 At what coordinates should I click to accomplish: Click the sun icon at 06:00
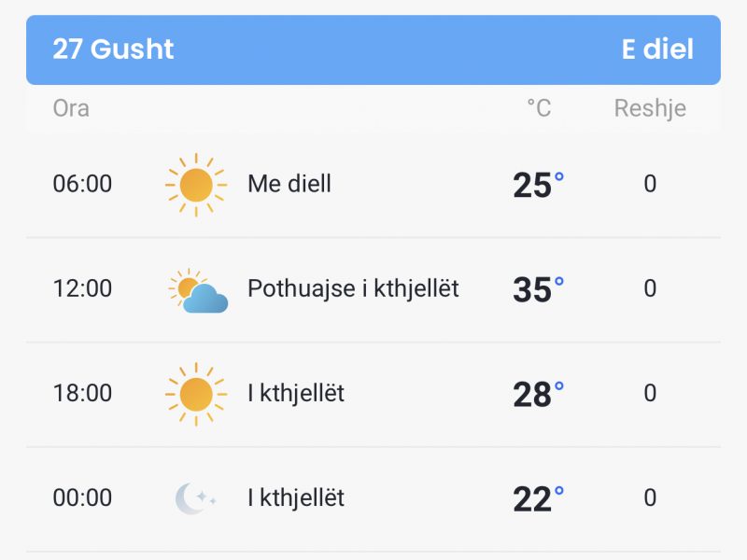(x=196, y=185)
